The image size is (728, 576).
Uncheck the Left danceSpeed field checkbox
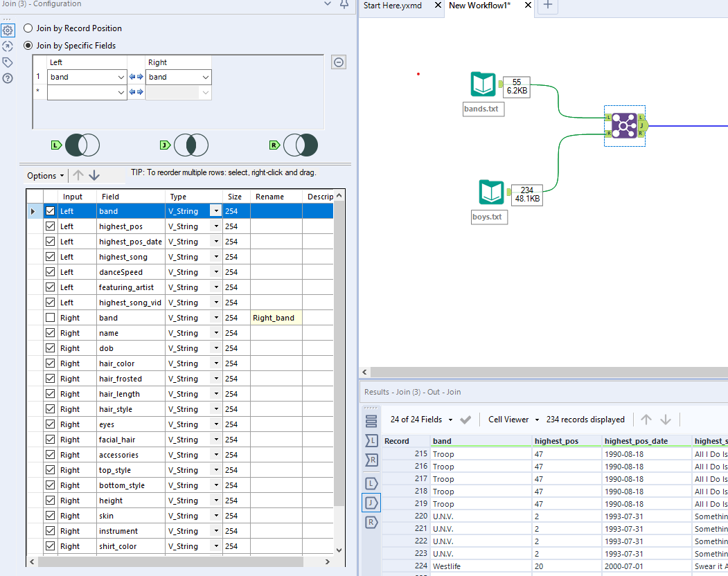coord(50,272)
